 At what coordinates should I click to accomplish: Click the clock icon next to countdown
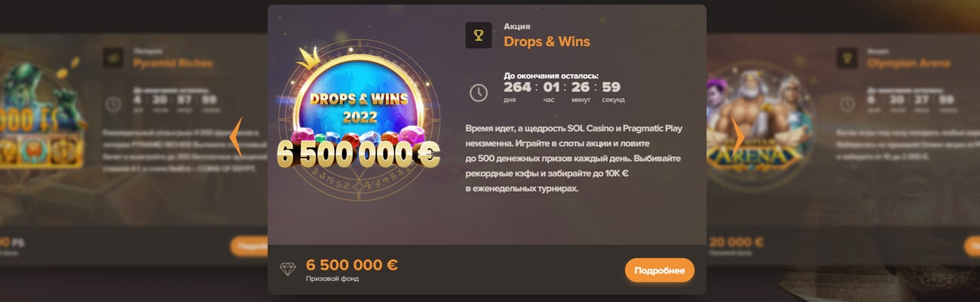479,92
